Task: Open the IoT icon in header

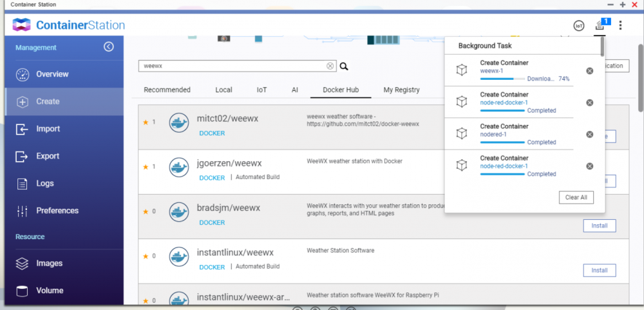Action: (x=579, y=26)
